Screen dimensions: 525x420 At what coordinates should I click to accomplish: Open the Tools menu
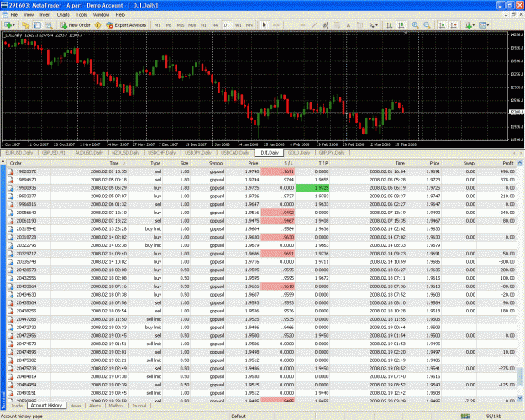pos(81,15)
